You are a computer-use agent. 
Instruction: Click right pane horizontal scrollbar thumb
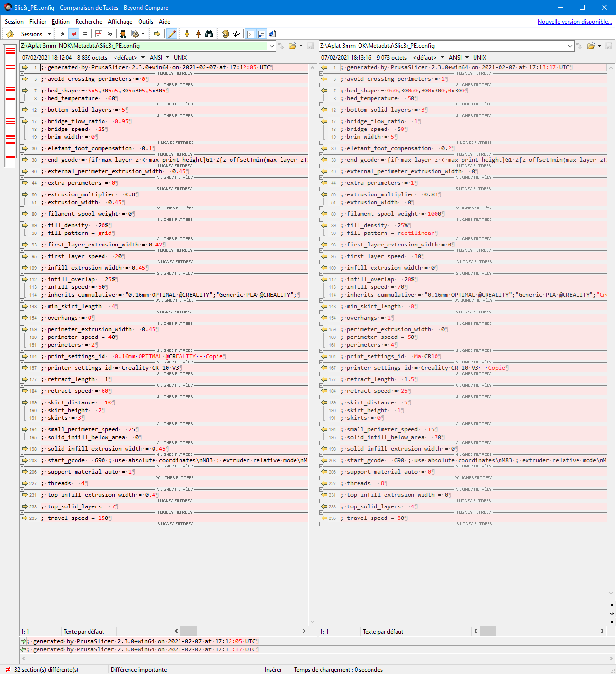488,631
